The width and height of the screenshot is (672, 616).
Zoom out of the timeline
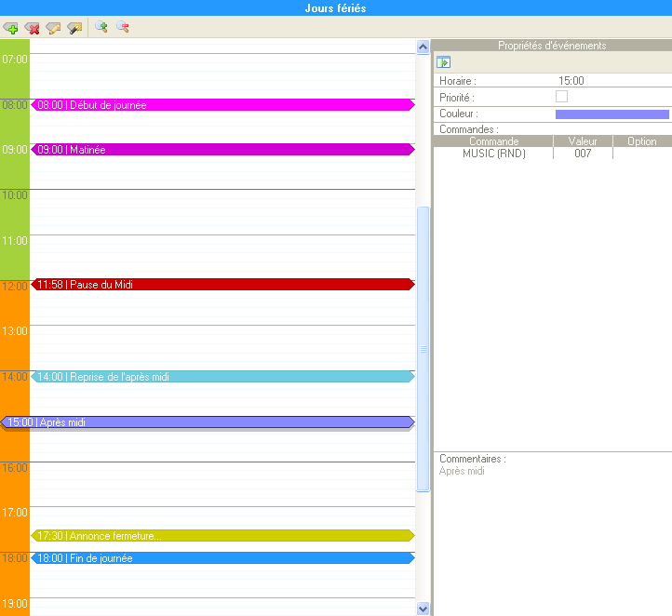tap(123, 27)
